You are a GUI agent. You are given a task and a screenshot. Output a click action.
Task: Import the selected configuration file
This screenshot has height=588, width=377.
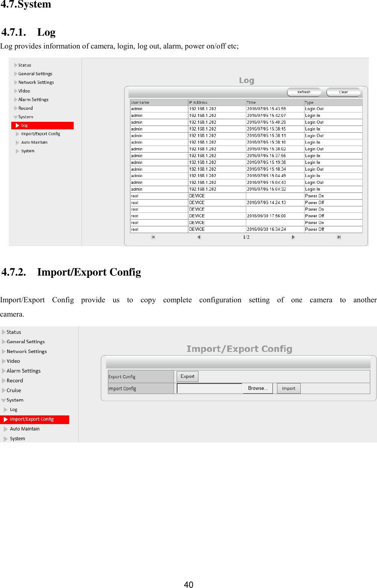tap(288, 388)
